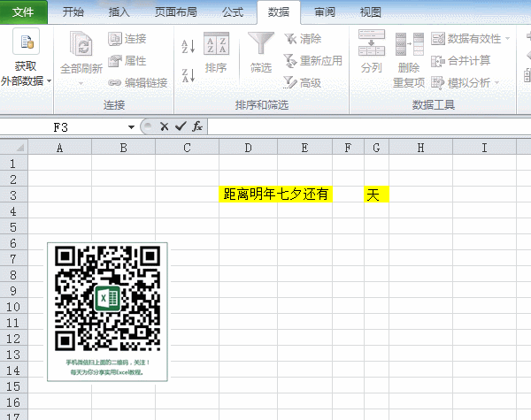Click 删除重复项 remove duplicates

(409, 60)
